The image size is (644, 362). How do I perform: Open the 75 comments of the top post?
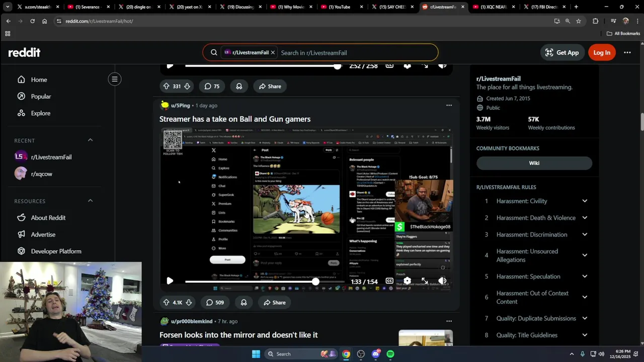212,86
